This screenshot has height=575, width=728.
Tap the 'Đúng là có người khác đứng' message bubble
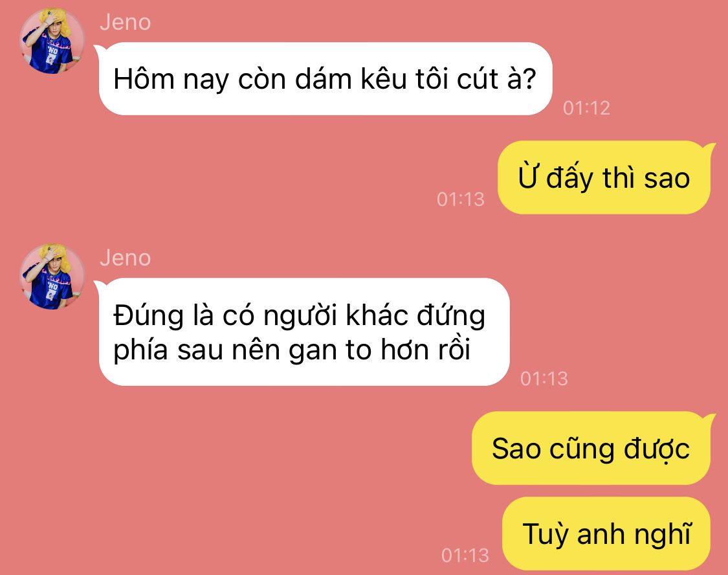[x=304, y=332]
